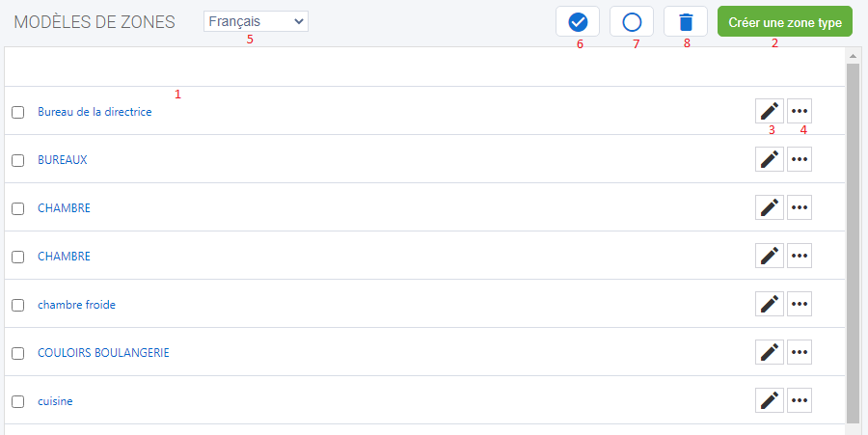Open the cuisine zone link

55,401
